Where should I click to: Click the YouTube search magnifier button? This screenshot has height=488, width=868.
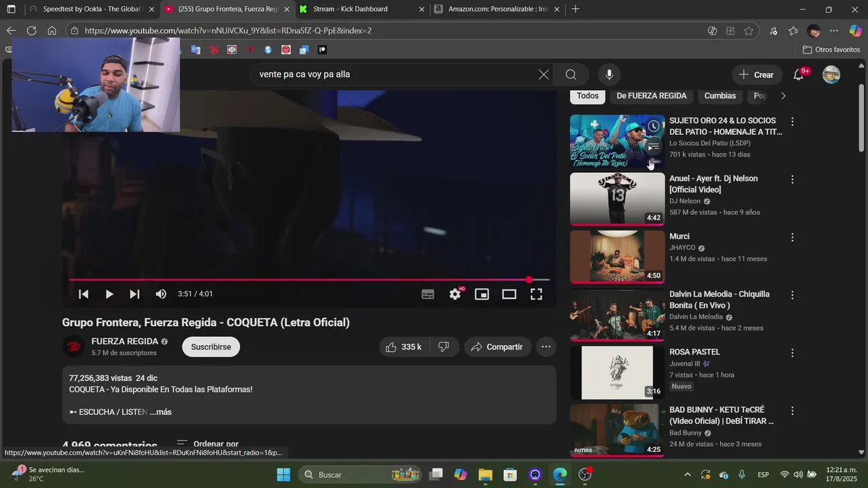pos(571,75)
